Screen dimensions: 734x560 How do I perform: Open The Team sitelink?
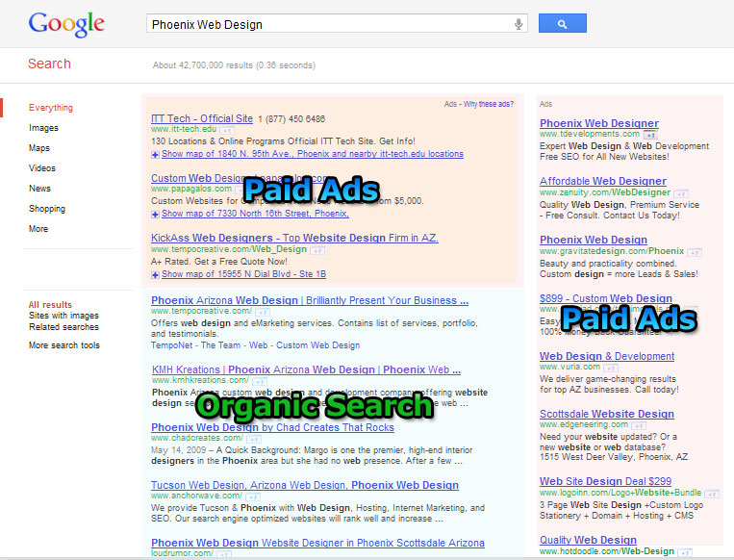point(220,345)
